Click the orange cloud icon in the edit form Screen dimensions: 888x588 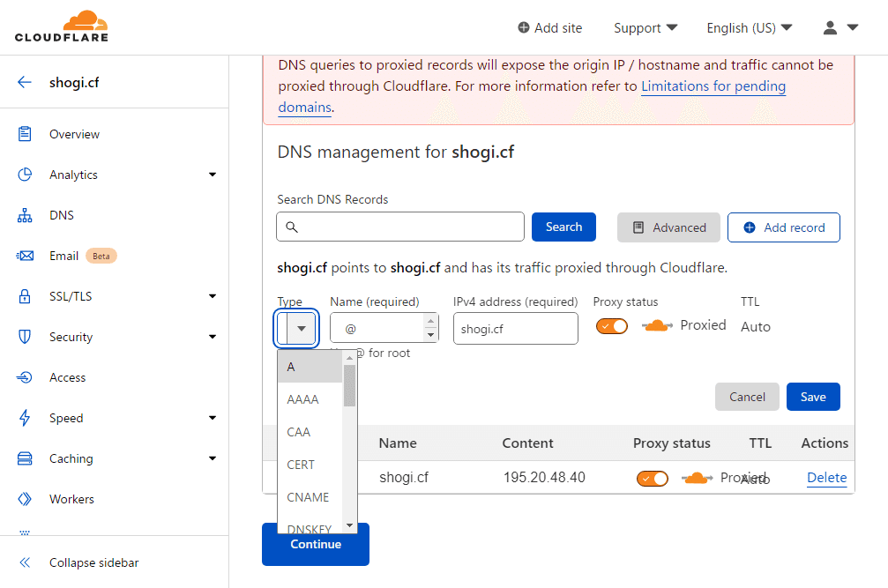657,325
